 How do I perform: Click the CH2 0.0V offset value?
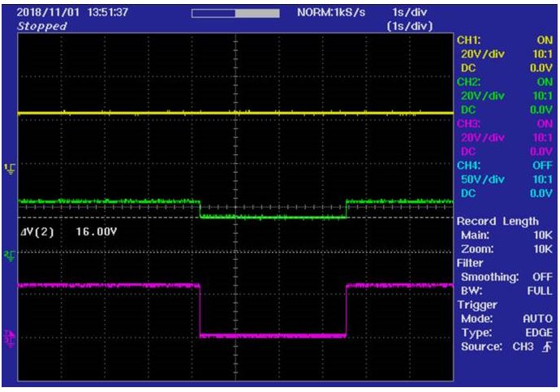[541, 110]
